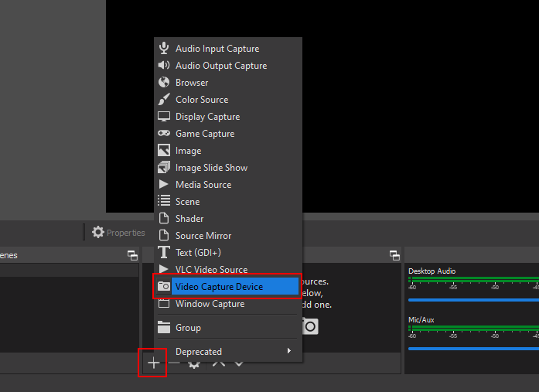Undock the Sources panel

(394, 255)
